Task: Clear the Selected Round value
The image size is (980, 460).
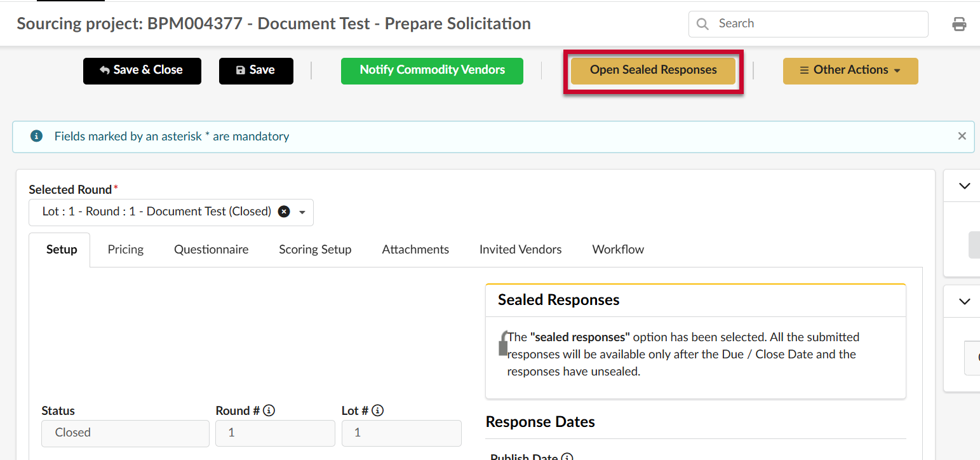Action: point(284,212)
